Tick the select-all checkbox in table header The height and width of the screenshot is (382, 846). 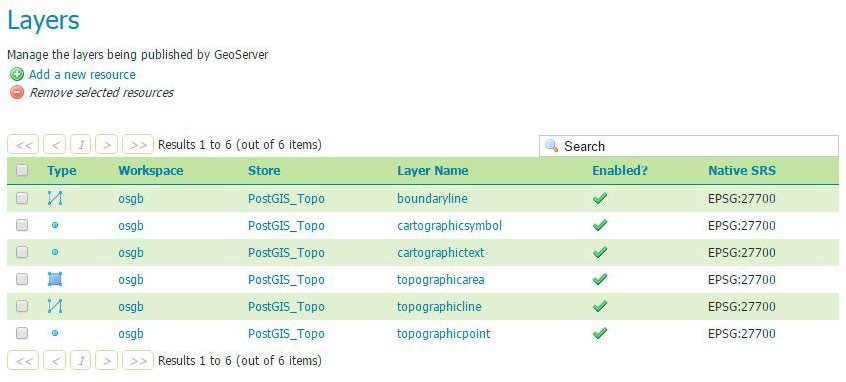[22, 170]
